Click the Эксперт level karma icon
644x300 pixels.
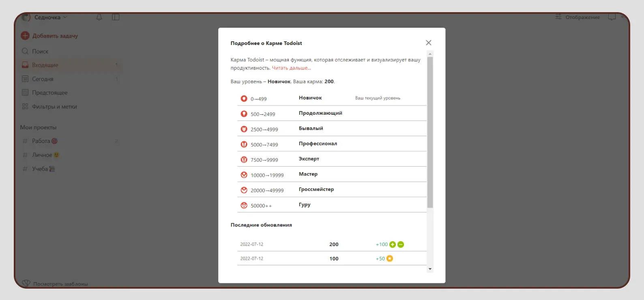244,160
